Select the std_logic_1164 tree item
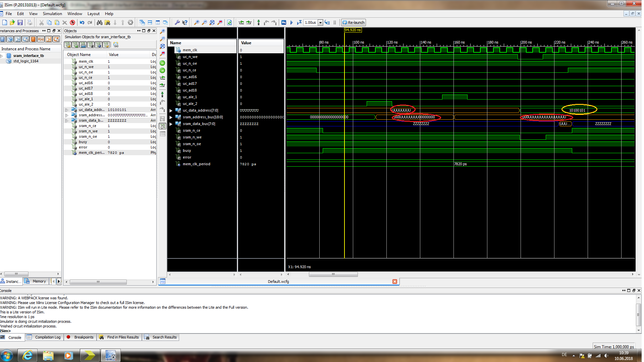The width and height of the screenshot is (644, 362). pyautogui.click(x=26, y=61)
